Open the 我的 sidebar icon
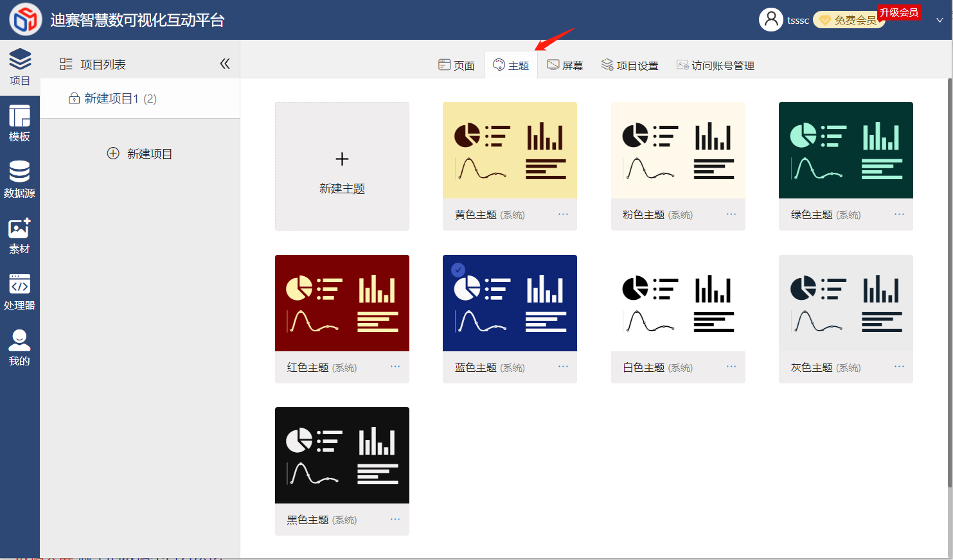The image size is (953, 560). click(19, 348)
